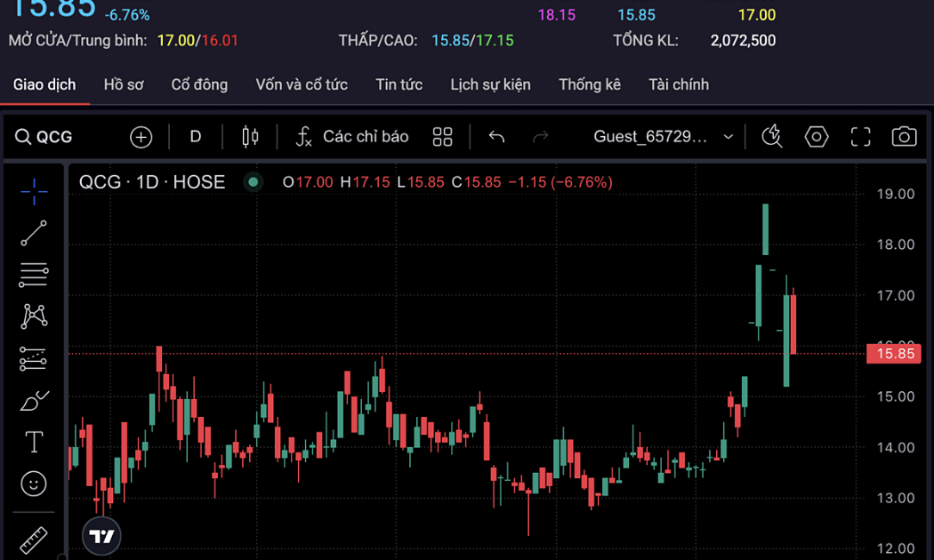The width and height of the screenshot is (934, 560).
Task: Open the emoji icons tool
Action: [34, 484]
